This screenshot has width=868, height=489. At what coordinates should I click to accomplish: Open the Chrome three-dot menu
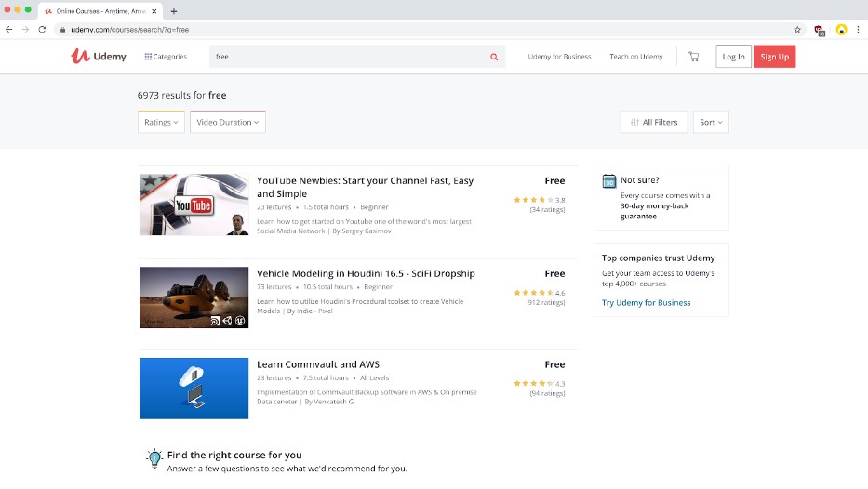coord(858,30)
